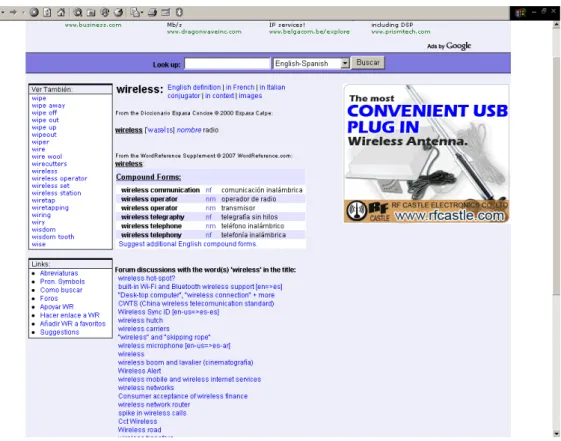
Task: Open the Favorites toolbar icon
Action: (91, 13)
